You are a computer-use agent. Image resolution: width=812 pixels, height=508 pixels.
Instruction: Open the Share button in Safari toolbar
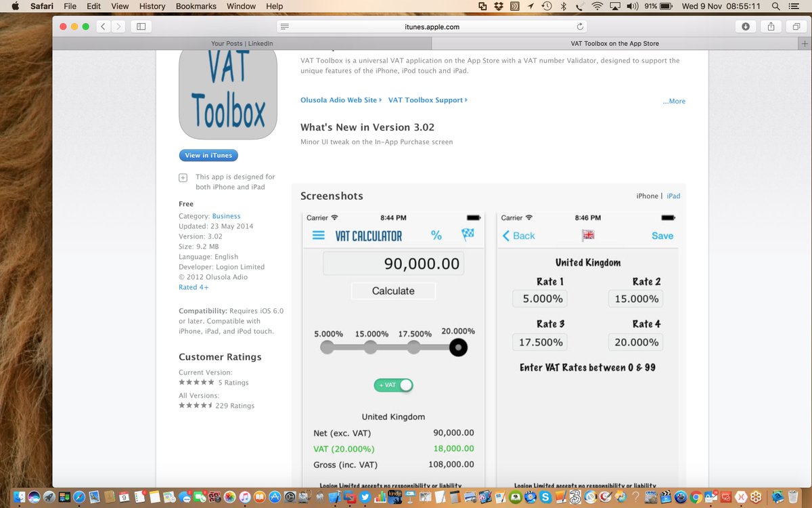(x=770, y=26)
